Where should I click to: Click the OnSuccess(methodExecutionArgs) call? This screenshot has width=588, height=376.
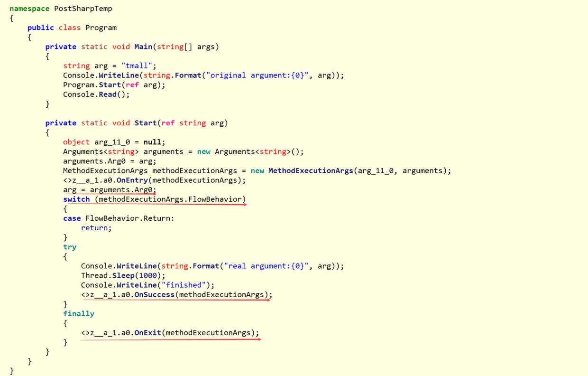click(177, 294)
